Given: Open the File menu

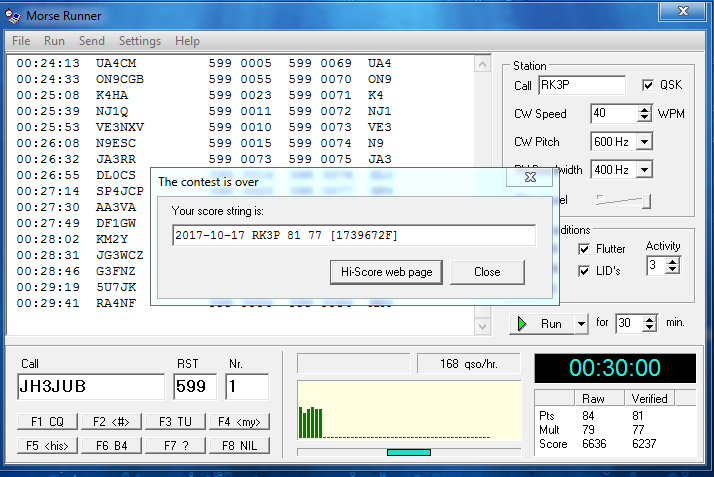Looking at the screenshot, I should coord(21,41).
